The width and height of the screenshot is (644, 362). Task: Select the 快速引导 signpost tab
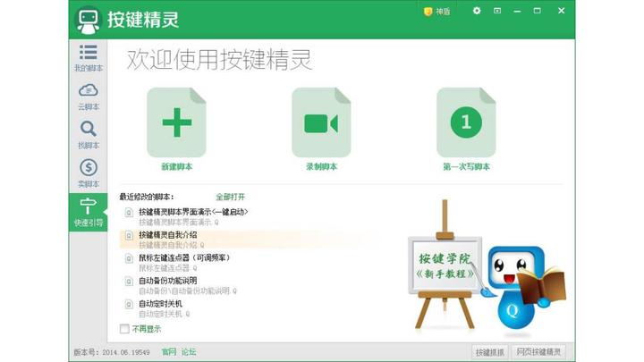click(x=89, y=212)
